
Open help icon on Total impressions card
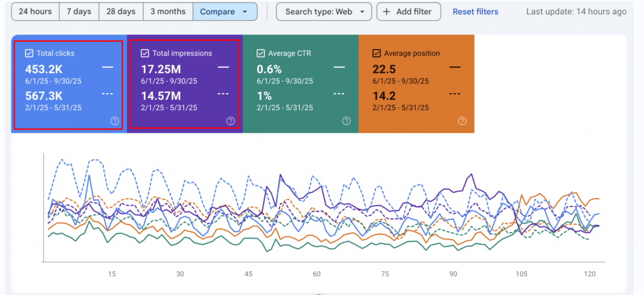(231, 121)
